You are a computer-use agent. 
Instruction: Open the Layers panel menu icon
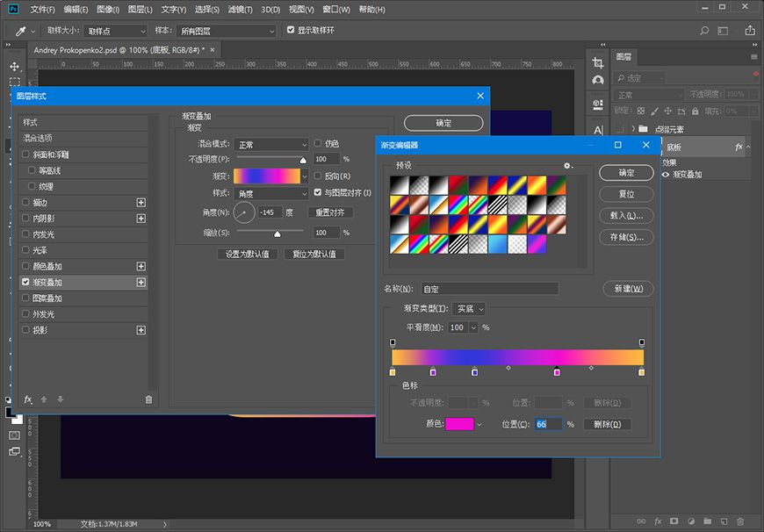point(754,57)
